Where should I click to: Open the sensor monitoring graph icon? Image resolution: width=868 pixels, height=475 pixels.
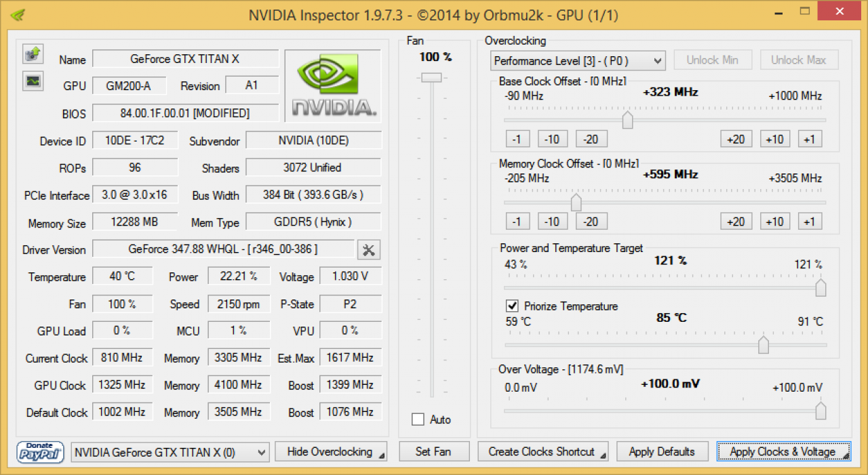click(x=33, y=81)
